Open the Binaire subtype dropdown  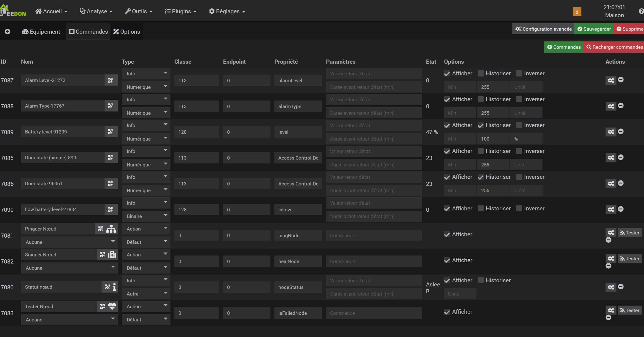tap(146, 216)
